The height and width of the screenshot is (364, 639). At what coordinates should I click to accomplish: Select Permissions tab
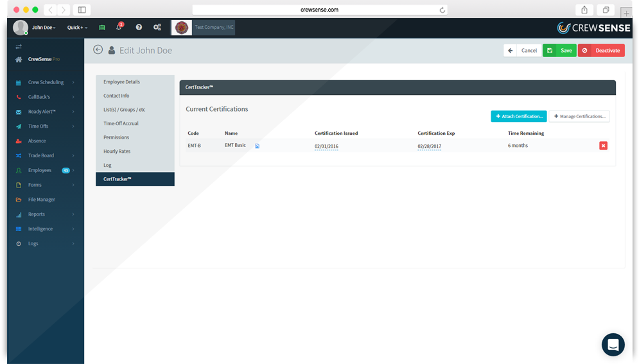(x=135, y=137)
